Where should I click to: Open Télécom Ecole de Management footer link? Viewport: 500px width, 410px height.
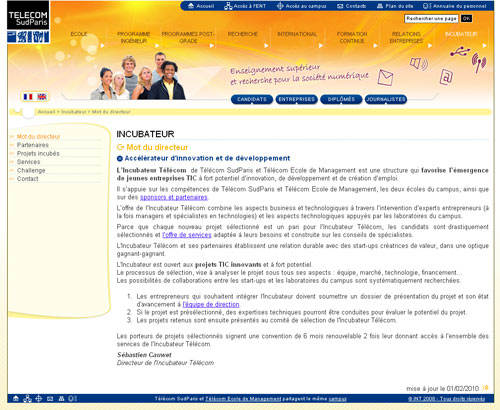click(243, 399)
